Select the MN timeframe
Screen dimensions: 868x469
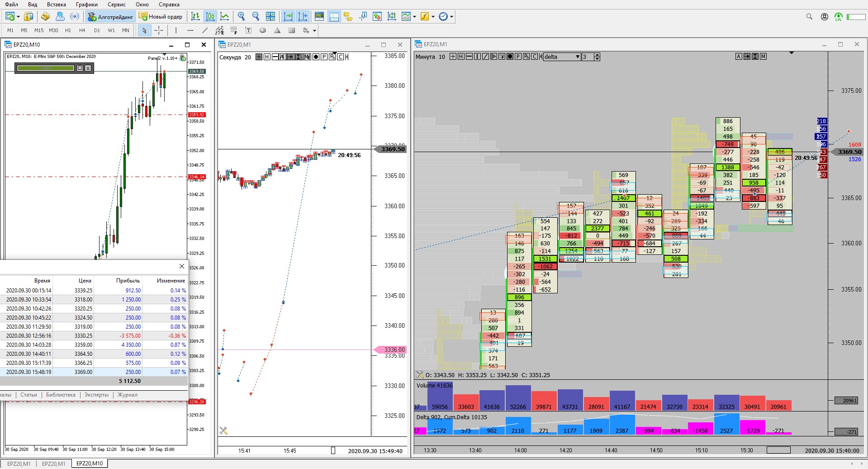(x=126, y=30)
